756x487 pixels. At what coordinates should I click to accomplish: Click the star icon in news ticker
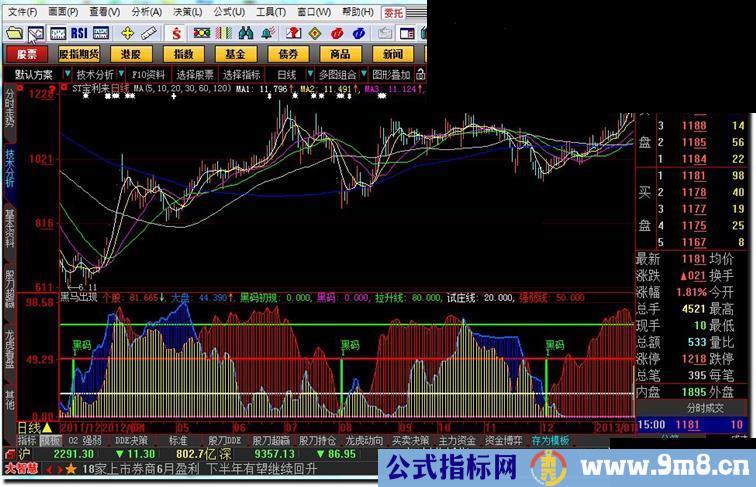click(x=70, y=468)
